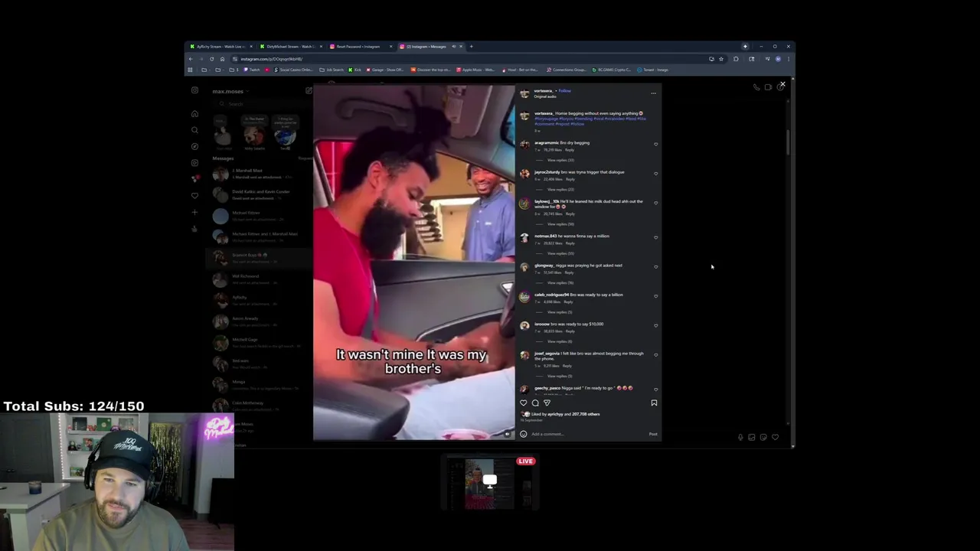Switch to the AyRichy Stream browser tab
The height and width of the screenshot is (551, 980).
pos(220,47)
